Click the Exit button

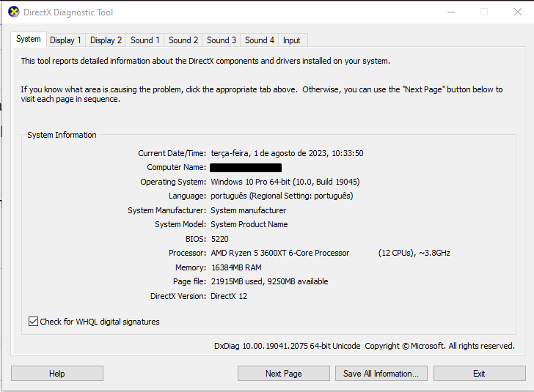(x=479, y=373)
